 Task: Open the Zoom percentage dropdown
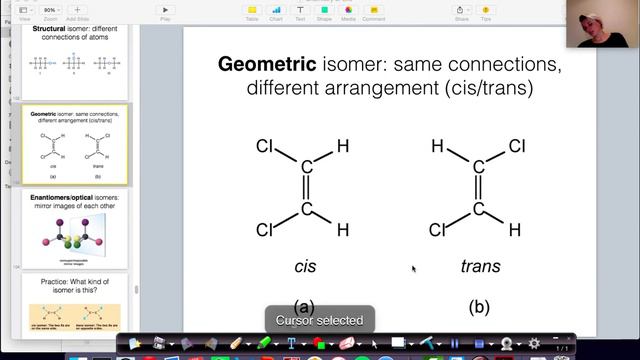(x=51, y=10)
